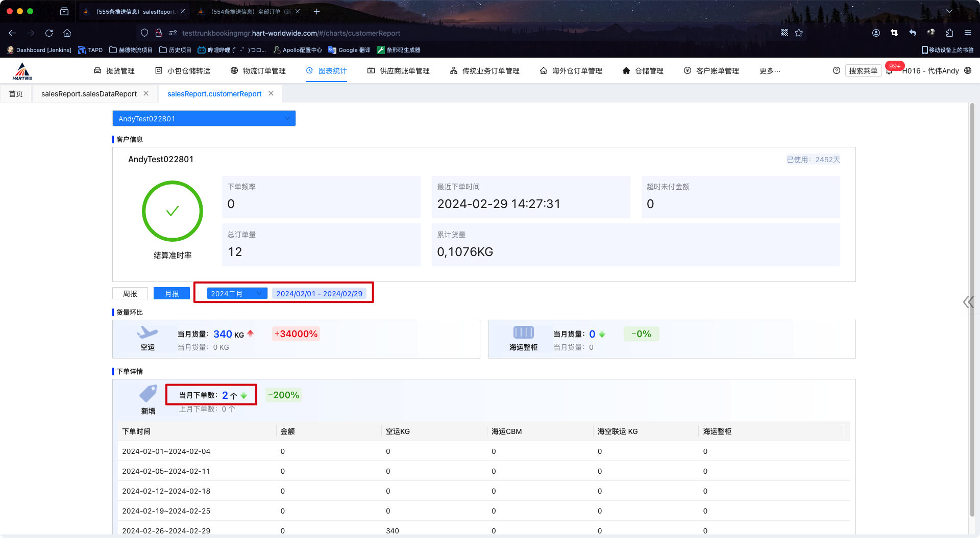The width and height of the screenshot is (980, 538).
Task: Open the notification bell with 99+ badge
Action: click(890, 71)
